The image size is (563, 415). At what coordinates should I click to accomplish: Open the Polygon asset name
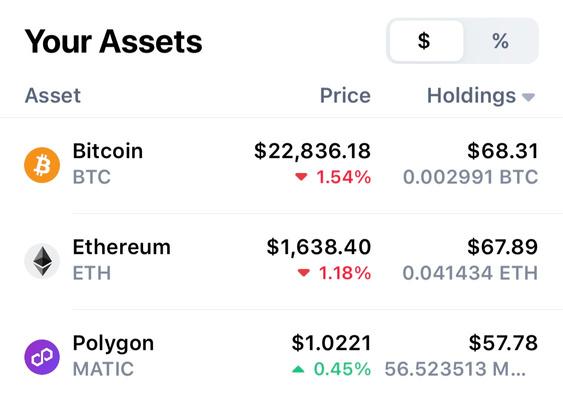[113, 344]
